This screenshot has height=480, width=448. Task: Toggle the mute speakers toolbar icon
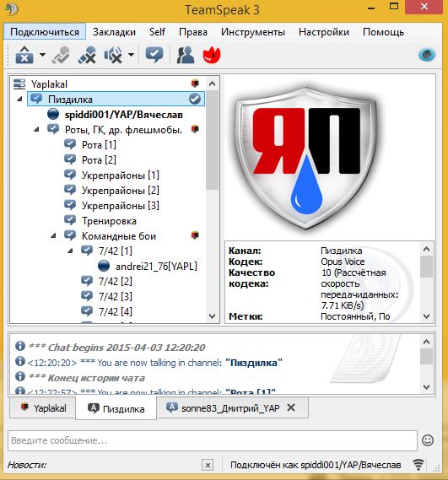pos(113,55)
